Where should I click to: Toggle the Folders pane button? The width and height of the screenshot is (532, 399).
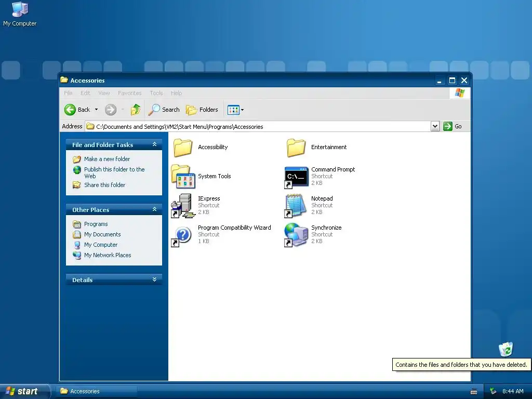coord(202,110)
